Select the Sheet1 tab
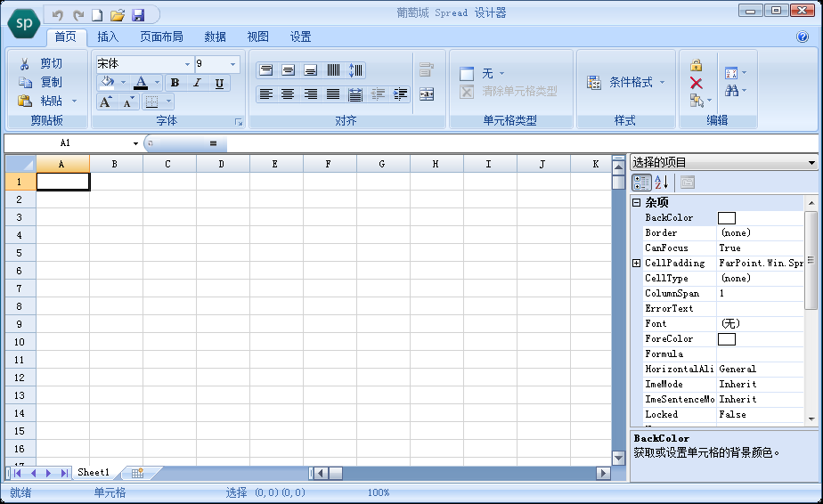 [94, 473]
